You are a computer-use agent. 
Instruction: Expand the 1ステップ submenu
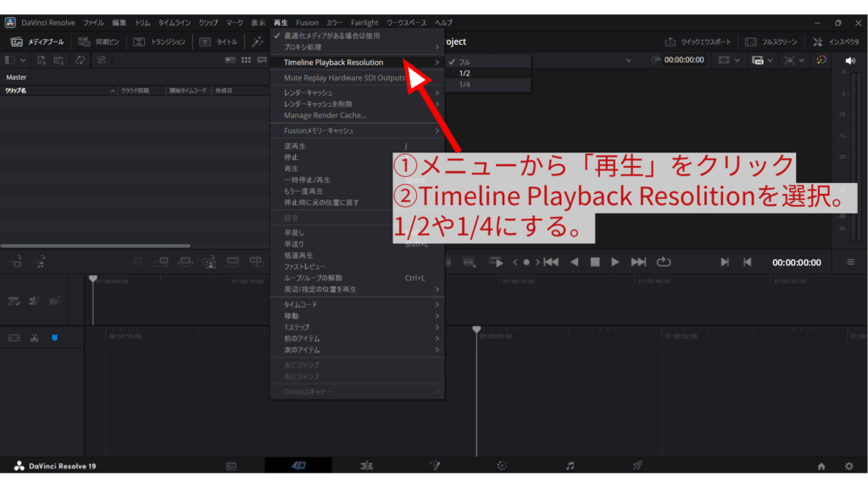pos(358,328)
